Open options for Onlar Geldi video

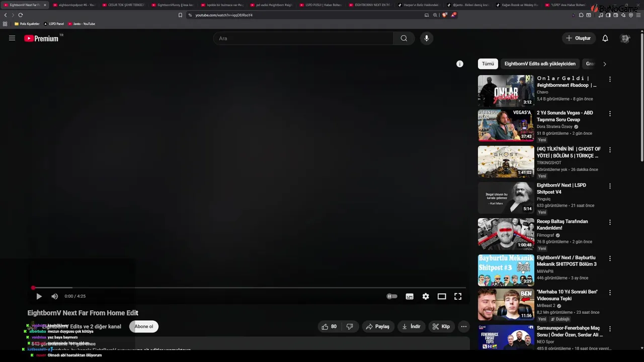(x=610, y=79)
